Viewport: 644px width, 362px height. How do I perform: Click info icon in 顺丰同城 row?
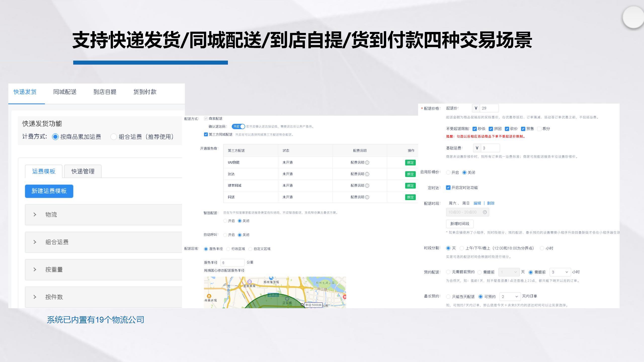tap(367, 186)
